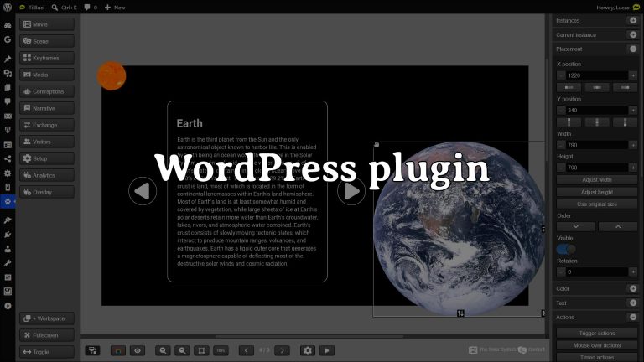Open the comments bubble in admin bar
The image size is (644, 362).
(x=87, y=8)
